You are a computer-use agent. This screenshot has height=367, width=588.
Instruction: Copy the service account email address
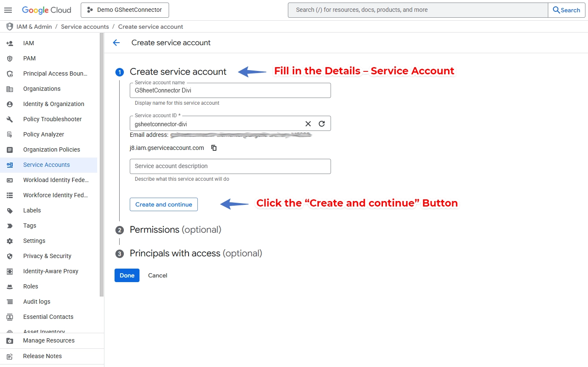[214, 148]
